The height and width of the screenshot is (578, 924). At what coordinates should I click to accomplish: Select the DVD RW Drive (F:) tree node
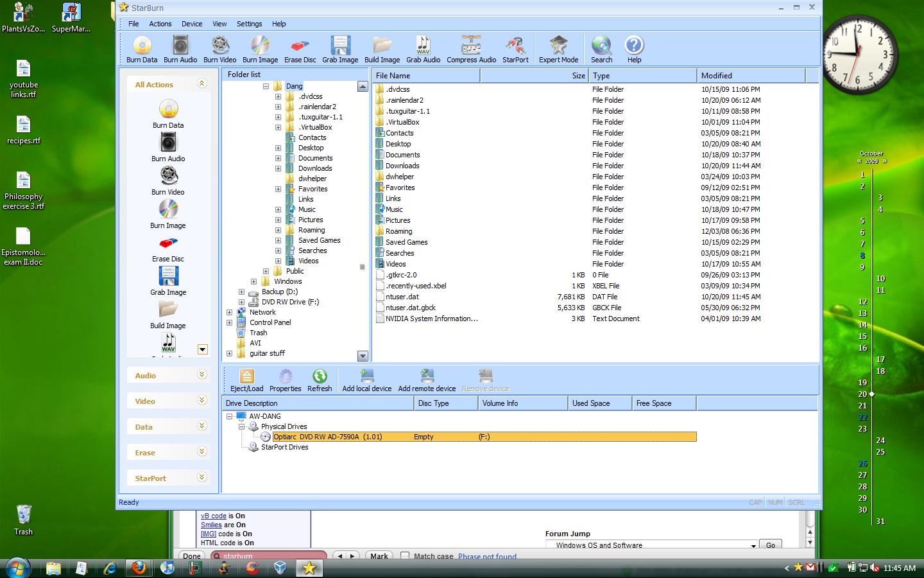tap(290, 302)
